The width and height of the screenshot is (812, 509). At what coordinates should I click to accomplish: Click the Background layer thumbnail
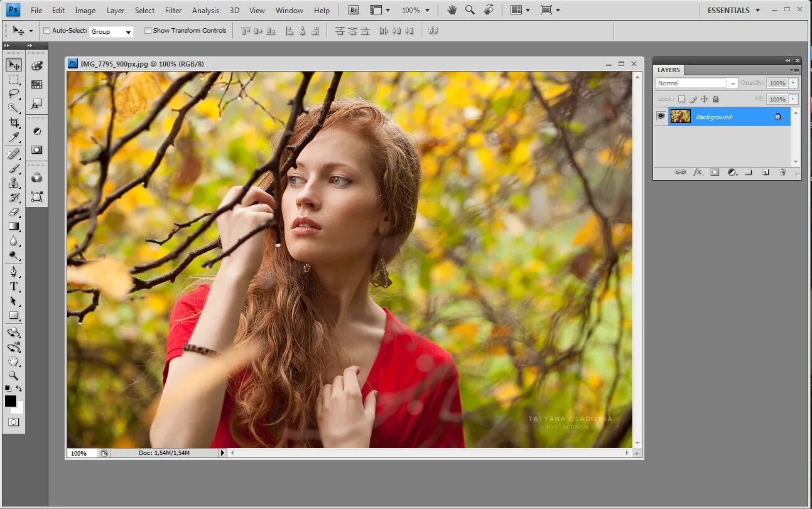681,116
